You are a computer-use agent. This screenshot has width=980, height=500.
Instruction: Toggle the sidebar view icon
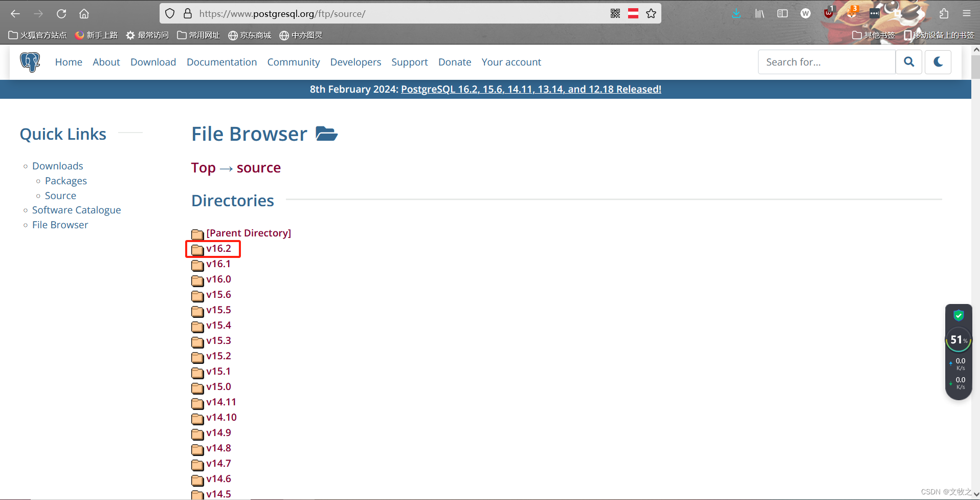pos(783,14)
